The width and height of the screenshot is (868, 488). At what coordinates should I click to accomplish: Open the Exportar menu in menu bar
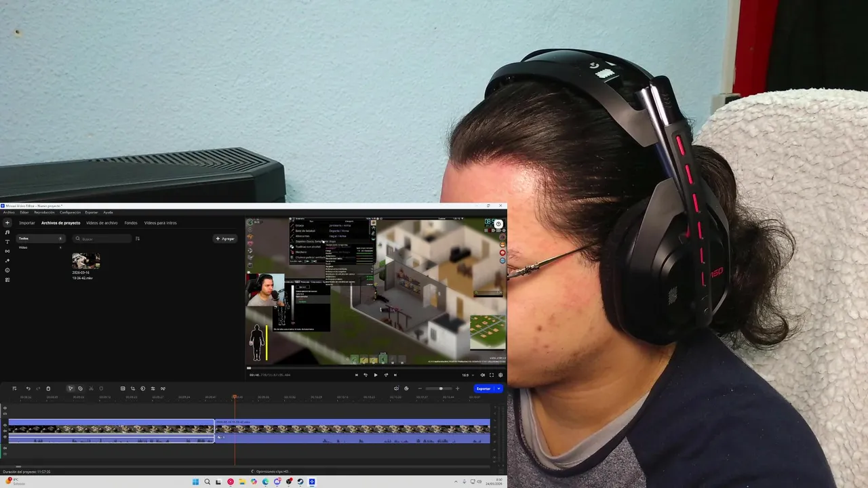92,212
